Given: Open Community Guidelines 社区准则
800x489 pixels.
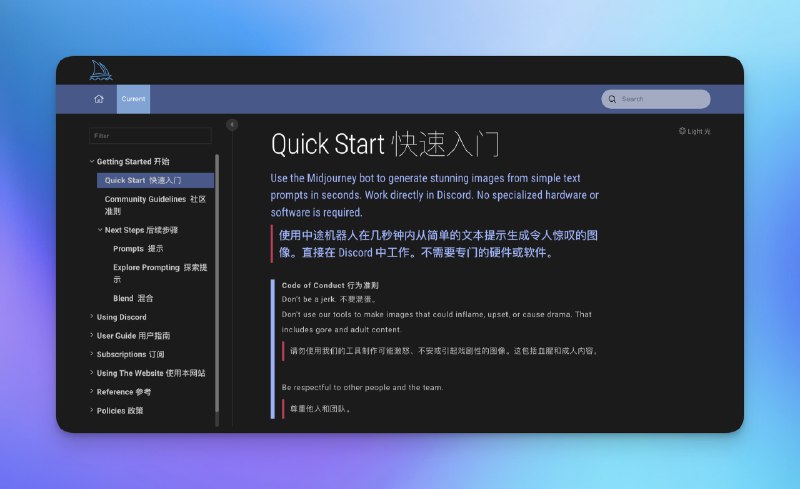Looking at the screenshot, I should (155, 205).
